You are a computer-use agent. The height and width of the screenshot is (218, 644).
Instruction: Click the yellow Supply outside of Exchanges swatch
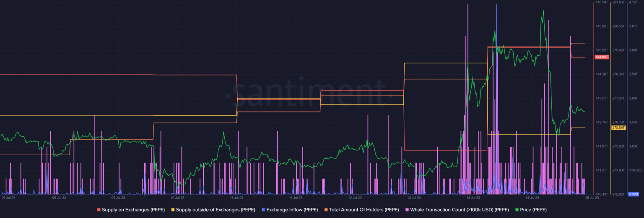(173, 210)
